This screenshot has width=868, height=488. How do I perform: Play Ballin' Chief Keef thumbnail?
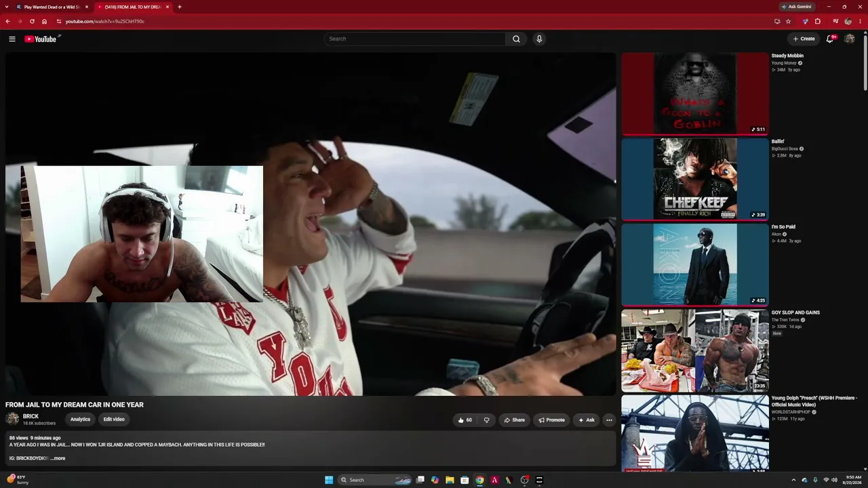click(x=695, y=179)
